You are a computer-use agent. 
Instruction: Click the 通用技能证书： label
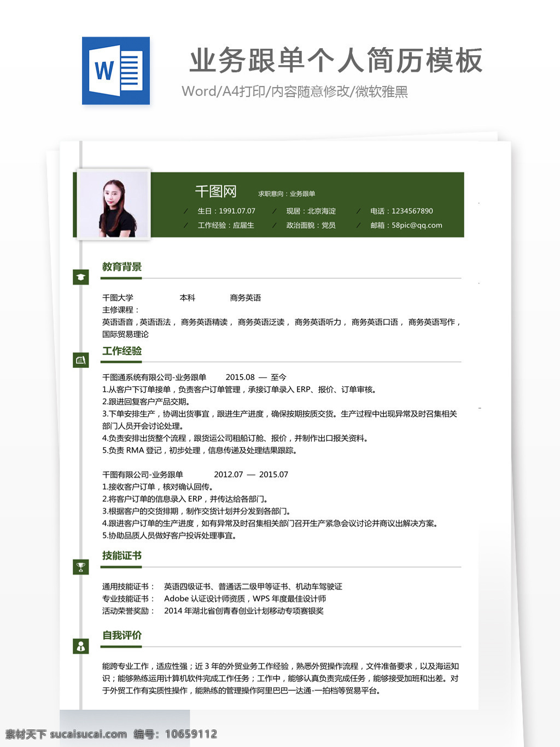[x=129, y=587]
